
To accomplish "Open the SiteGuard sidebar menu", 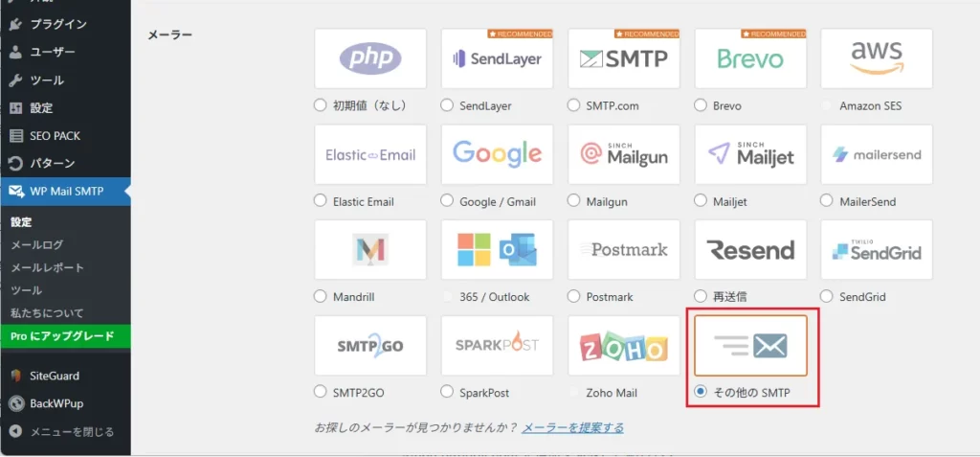I will pos(65,376).
